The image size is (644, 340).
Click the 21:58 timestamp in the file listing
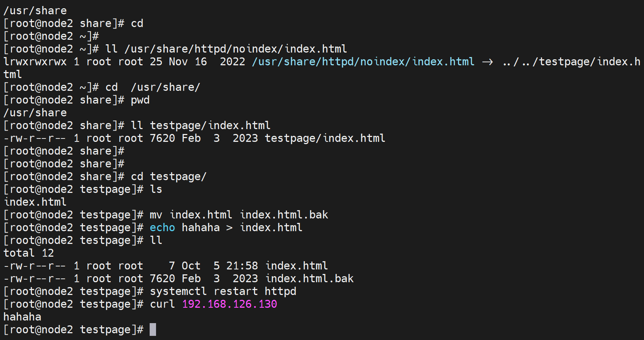pos(242,266)
